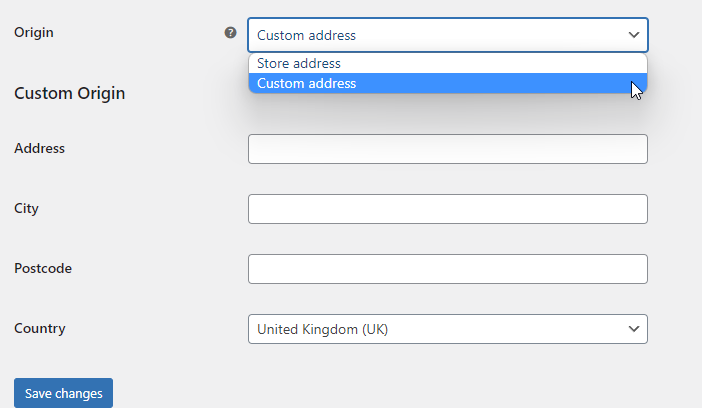Click the white Country select box body
The image size is (702, 408).
[448, 329]
